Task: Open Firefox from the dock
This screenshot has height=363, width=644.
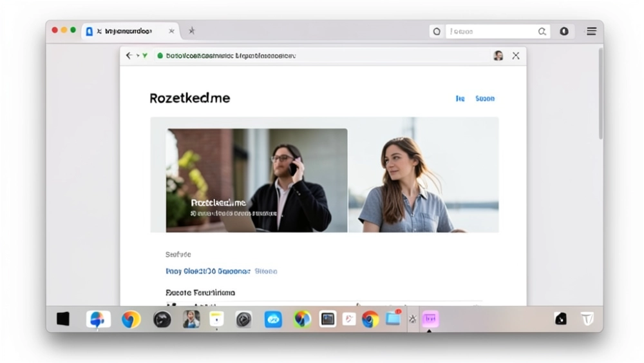Action: point(131,319)
